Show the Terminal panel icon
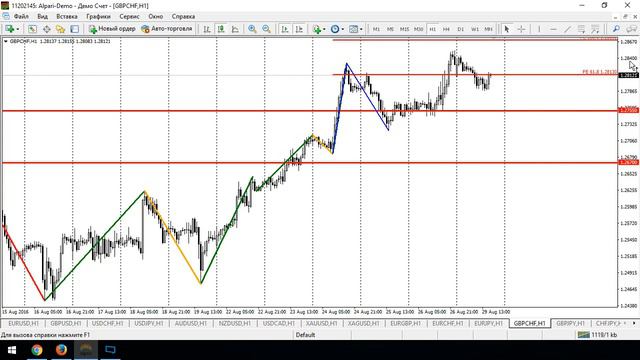Viewport: 640px width, 360px height. [75, 29]
